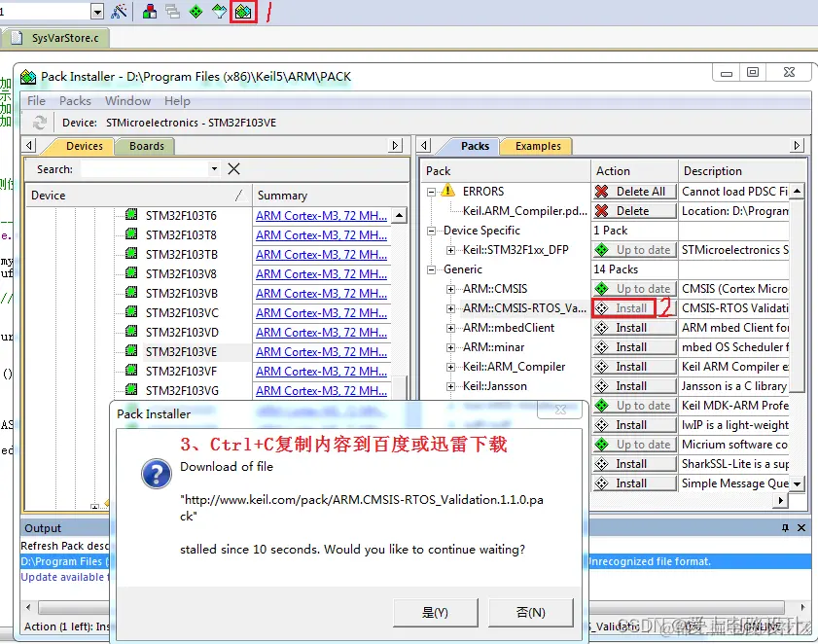The image size is (818, 644).
Task: Open Manage Project Items toolbar icon
Action: pyautogui.click(x=150, y=11)
